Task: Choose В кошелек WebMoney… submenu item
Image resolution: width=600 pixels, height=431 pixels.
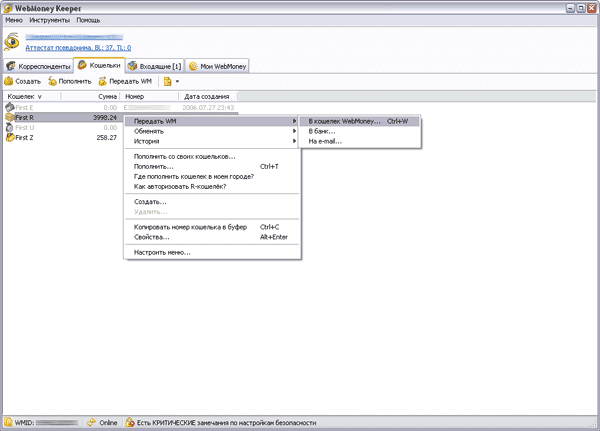Action: 359,121
